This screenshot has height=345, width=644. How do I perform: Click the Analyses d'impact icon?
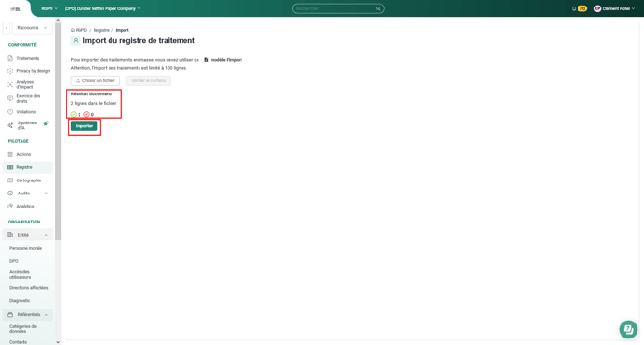pos(10,84)
